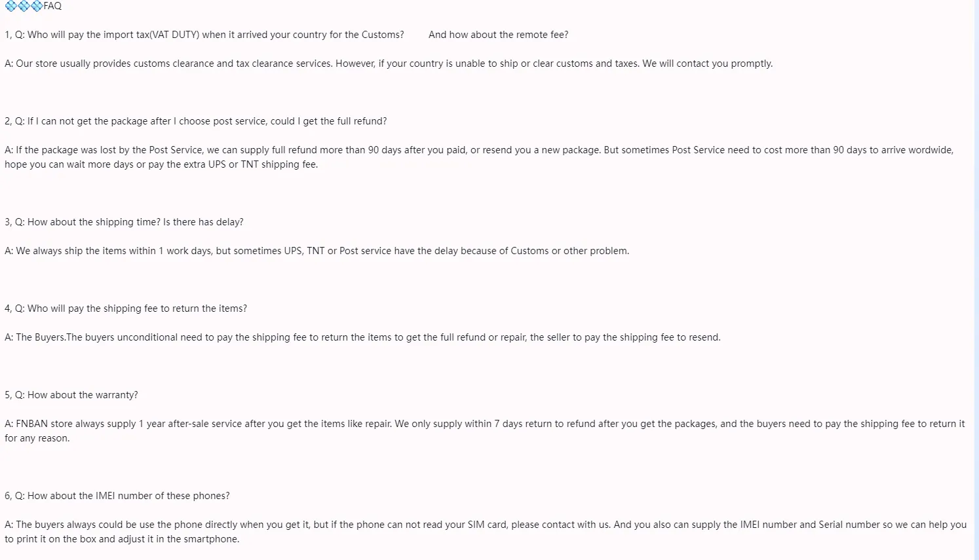Viewport: 979px width, 560px height.
Task: Click the 'And how about the remote fee?' text
Action: pyautogui.click(x=499, y=35)
